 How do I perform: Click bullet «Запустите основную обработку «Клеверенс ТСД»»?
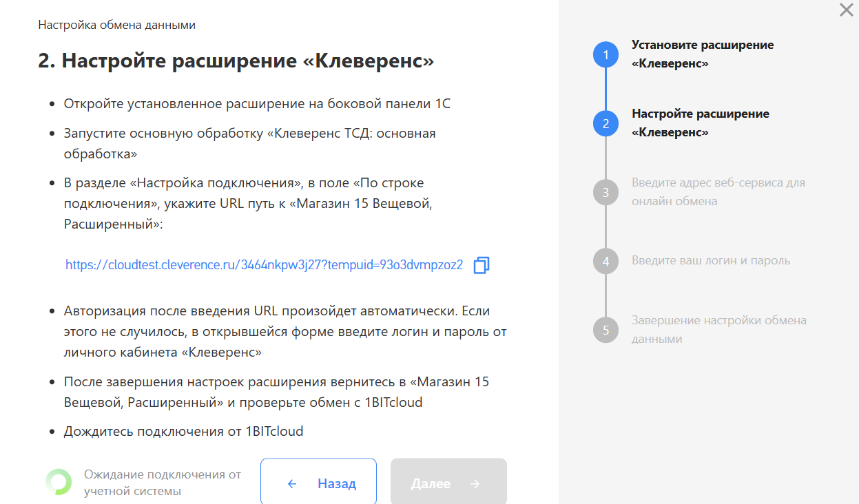pyautogui.click(x=250, y=143)
